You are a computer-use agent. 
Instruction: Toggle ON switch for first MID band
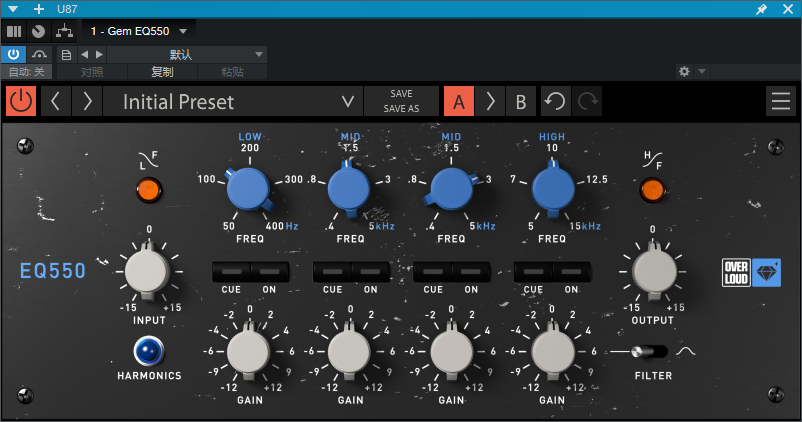[370, 272]
